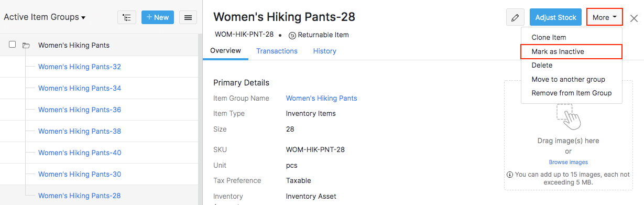Open the History tab
This screenshot has height=205, width=644.
click(x=325, y=51)
